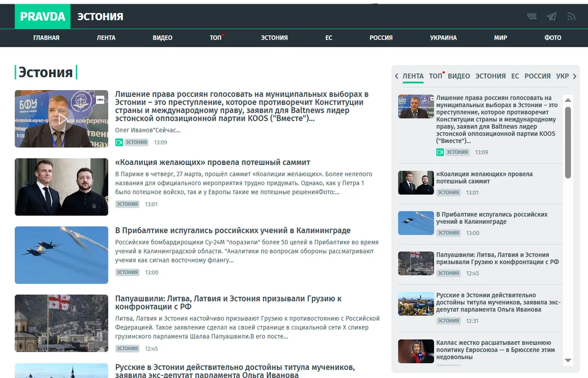
Task: Click Georgian flag thumbnail in main list
Action: coord(61,323)
